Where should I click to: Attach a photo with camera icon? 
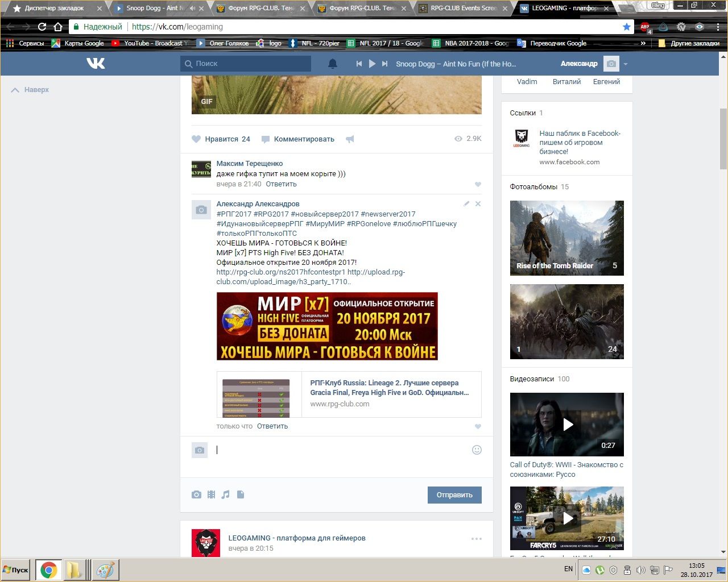coord(196,494)
